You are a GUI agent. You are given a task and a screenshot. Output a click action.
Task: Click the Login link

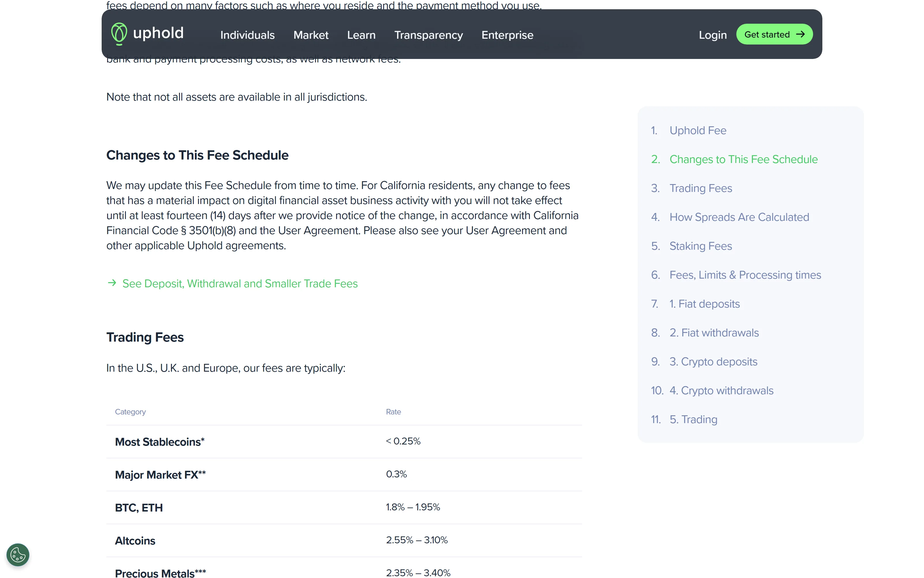712,35
